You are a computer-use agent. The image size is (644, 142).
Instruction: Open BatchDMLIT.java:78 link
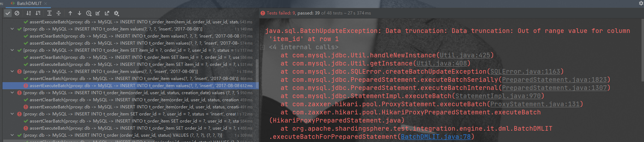coord(436,137)
